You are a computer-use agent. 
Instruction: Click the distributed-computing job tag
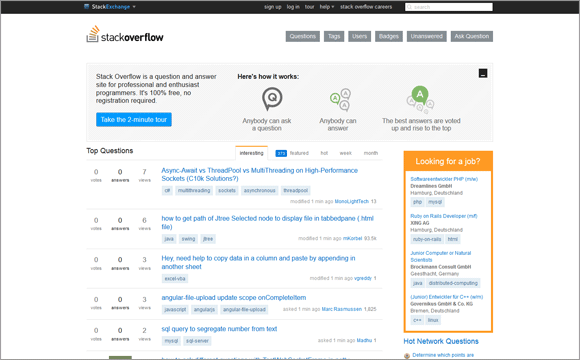click(x=453, y=283)
